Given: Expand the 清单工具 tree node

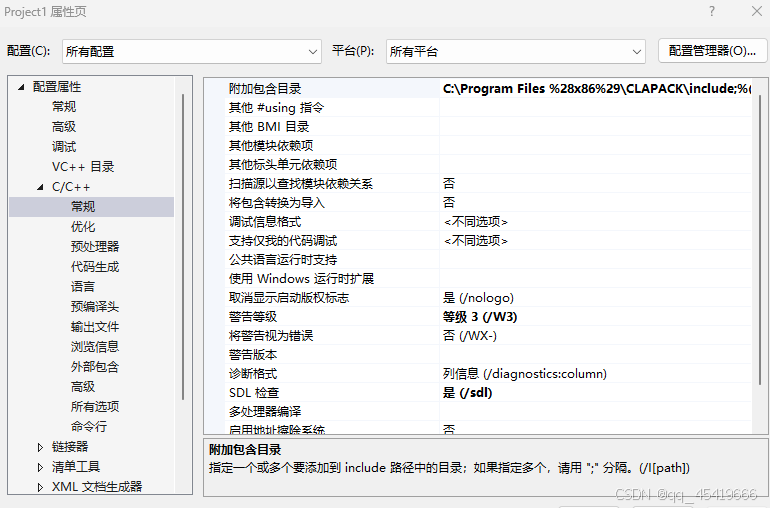Looking at the screenshot, I should tap(40, 467).
